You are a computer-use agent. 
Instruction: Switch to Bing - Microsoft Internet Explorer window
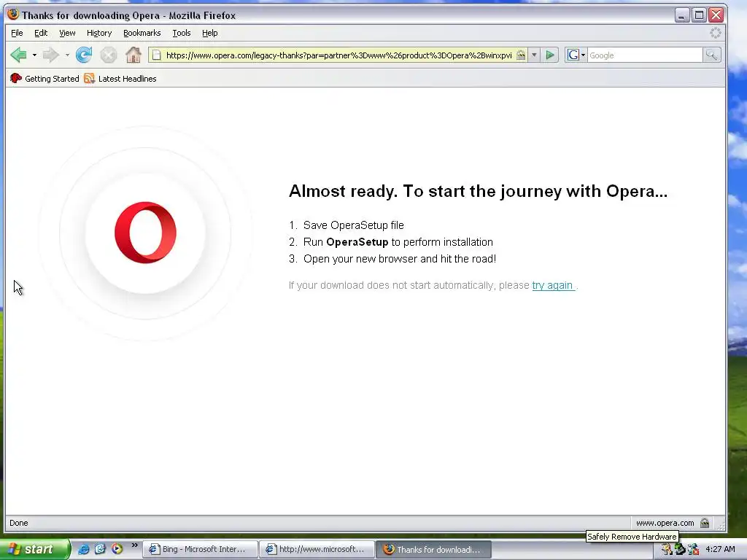[x=200, y=549]
